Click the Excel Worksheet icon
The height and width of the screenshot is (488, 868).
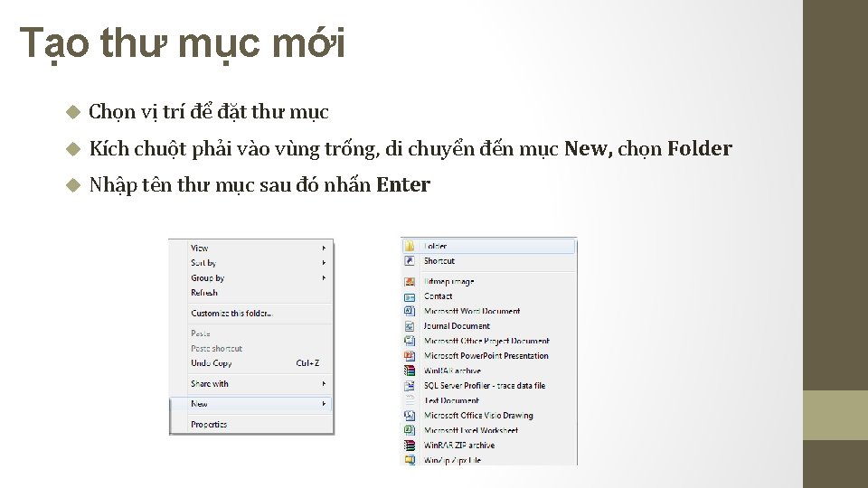coord(410,430)
